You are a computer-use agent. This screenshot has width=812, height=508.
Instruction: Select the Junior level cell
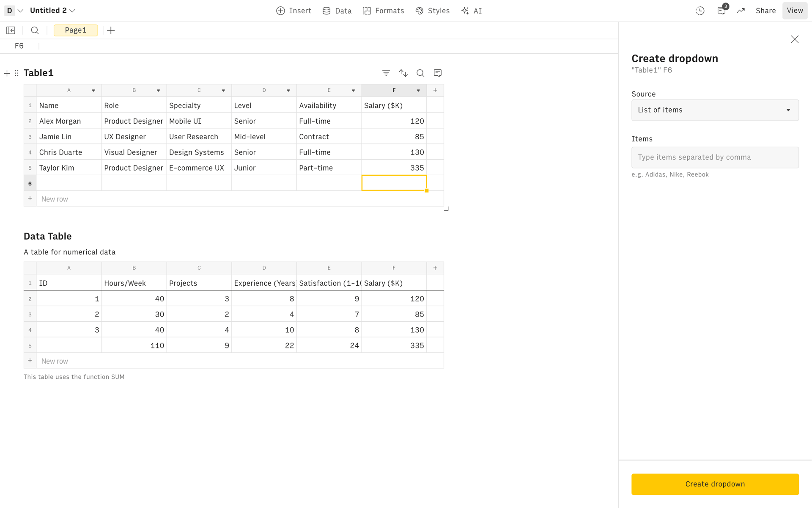[264, 168]
